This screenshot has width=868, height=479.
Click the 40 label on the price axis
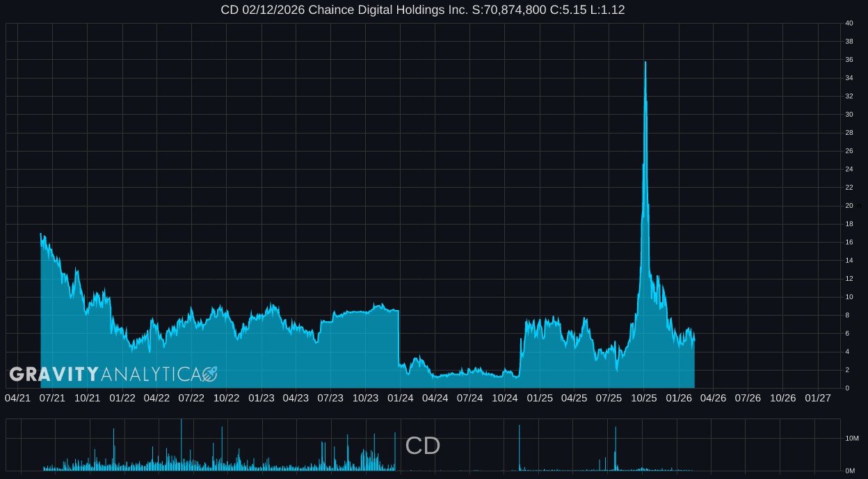pos(849,24)
